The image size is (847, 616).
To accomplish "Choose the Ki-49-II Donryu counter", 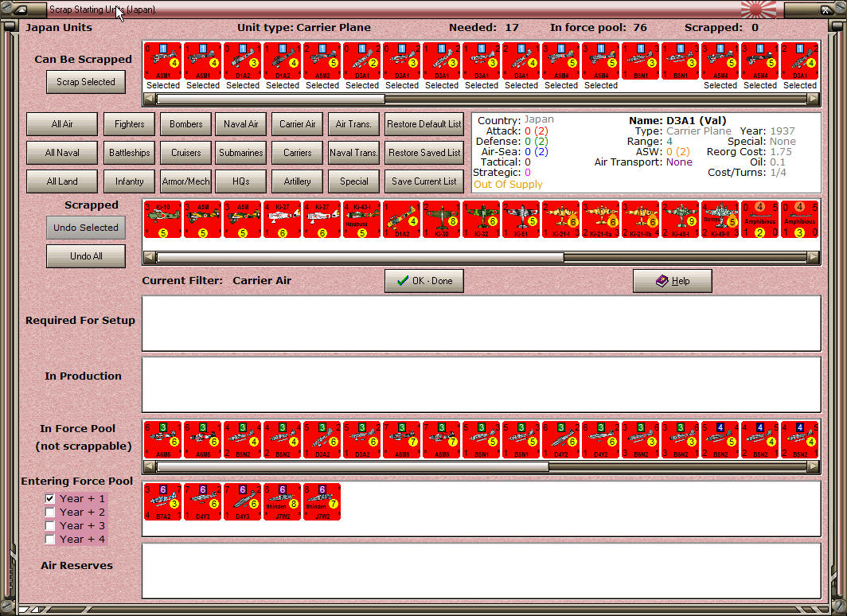I will pos(720,220).
